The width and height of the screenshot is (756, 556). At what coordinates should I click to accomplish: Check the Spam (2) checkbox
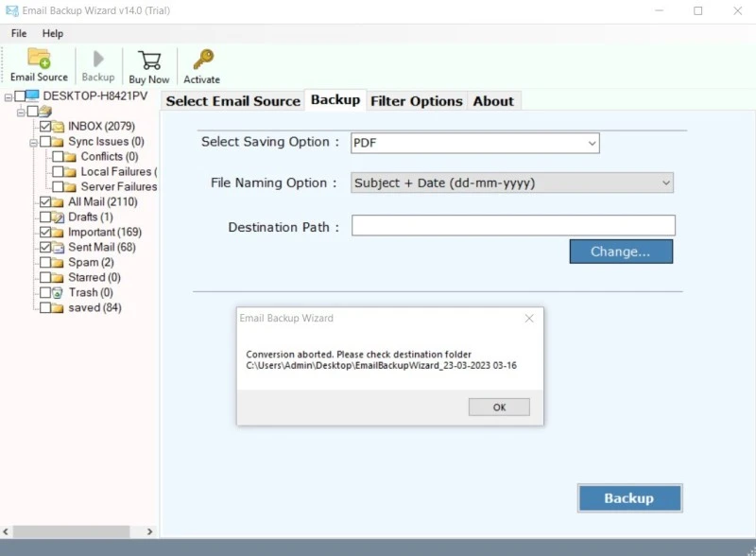(x=45, y=263)
